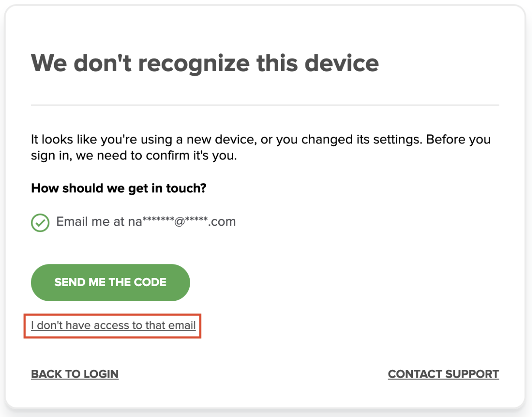Viewport: 532px width, 417px height.
Task: Select the email contact method checkmark
Action: click(40, 223)
